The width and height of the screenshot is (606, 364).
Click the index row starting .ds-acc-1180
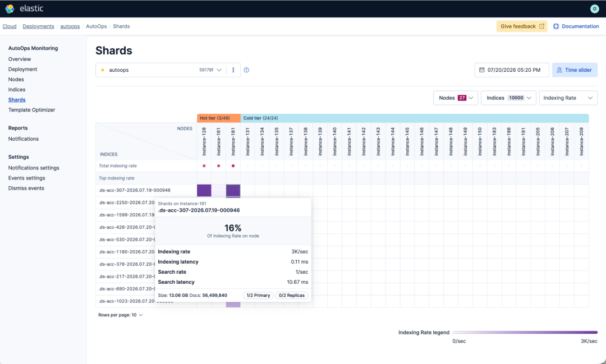click(127, 252)
